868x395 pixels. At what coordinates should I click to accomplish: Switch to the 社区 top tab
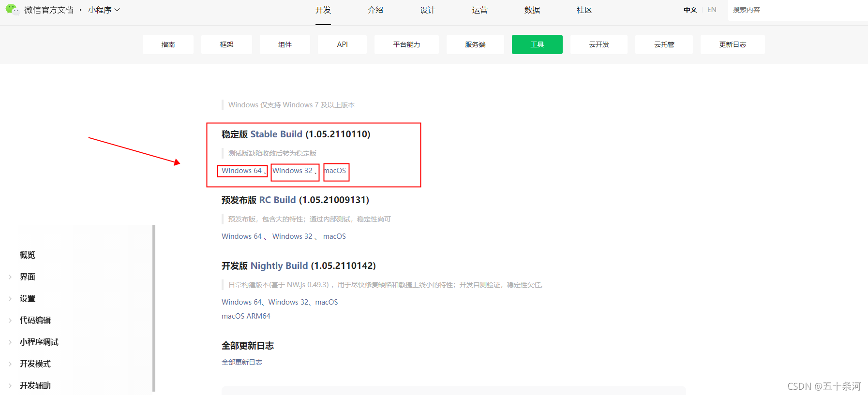point(584,10)
